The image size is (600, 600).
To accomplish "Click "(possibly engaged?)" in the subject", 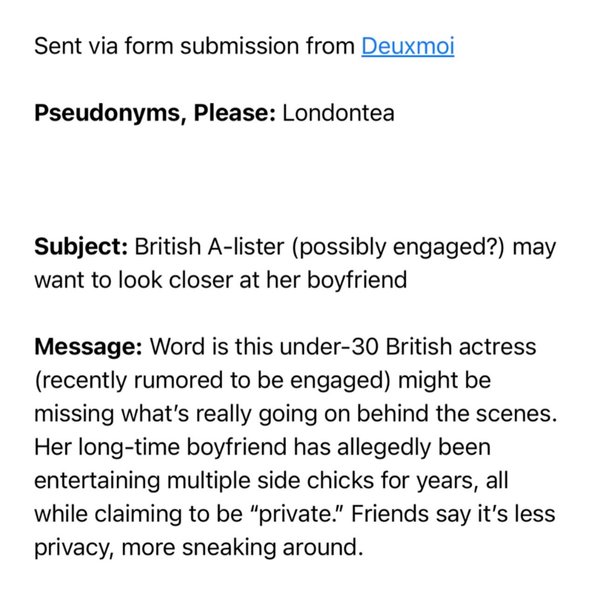I will click(383, 247).
